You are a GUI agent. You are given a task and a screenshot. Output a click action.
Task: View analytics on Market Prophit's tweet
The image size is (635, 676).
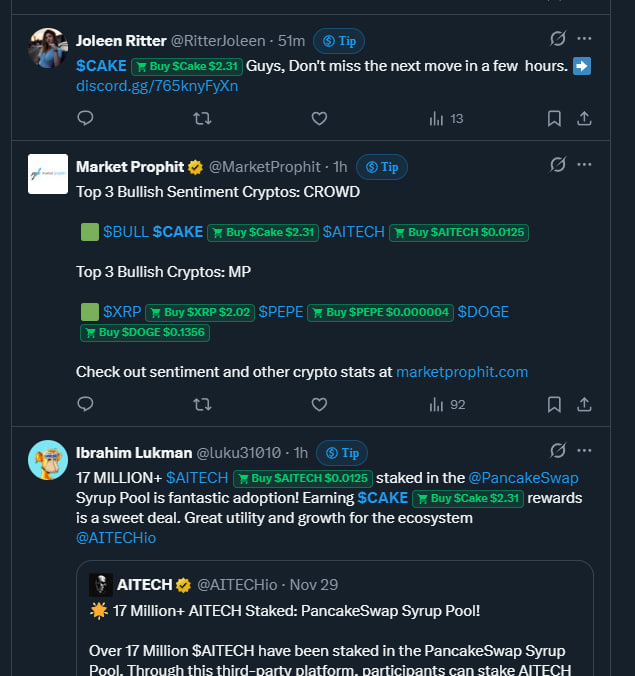447,404
